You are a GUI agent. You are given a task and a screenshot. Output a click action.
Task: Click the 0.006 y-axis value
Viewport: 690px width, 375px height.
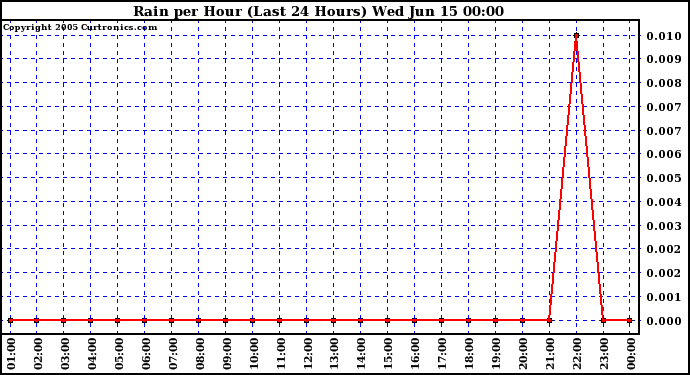coord(664,154)
